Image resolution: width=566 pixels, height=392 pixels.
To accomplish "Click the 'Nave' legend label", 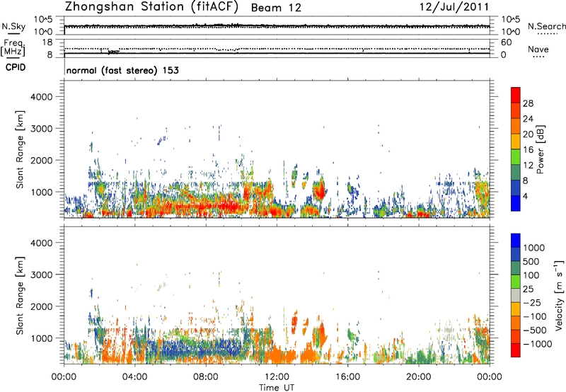I will click(538, 50).
